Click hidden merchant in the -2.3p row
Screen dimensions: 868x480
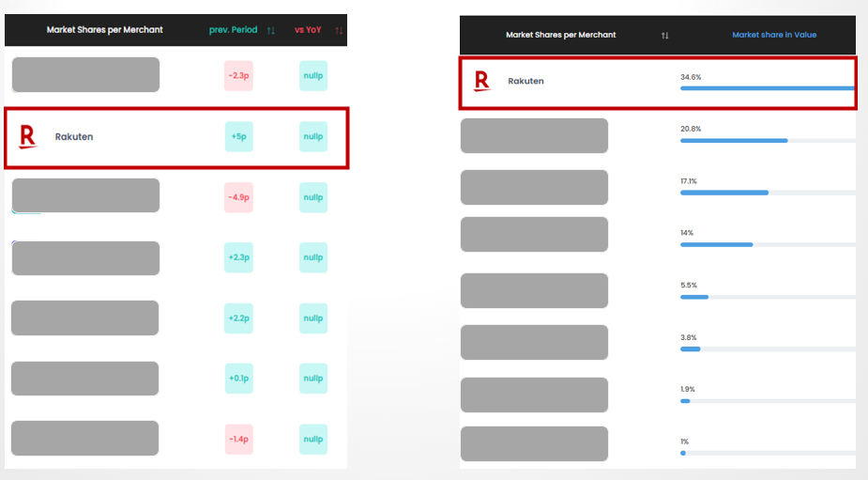tap(85, 75)
